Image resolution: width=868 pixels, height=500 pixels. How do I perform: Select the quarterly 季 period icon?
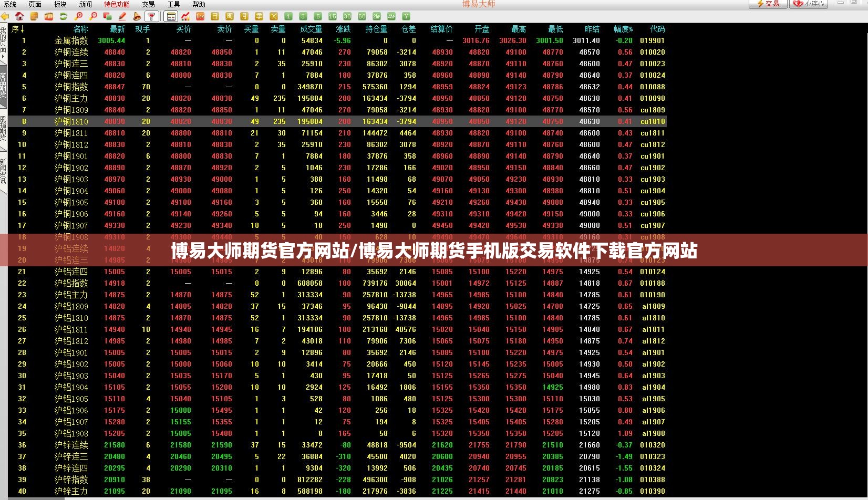259,16
